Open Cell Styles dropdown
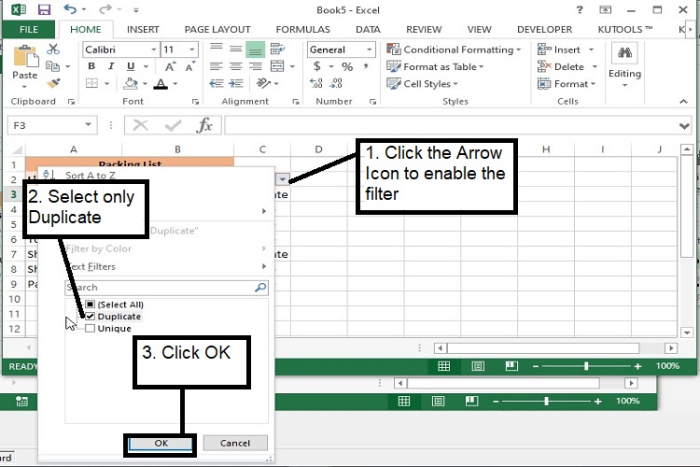Image resolution: width=700 pixels, height=467 pixels. tap(422, 83)
